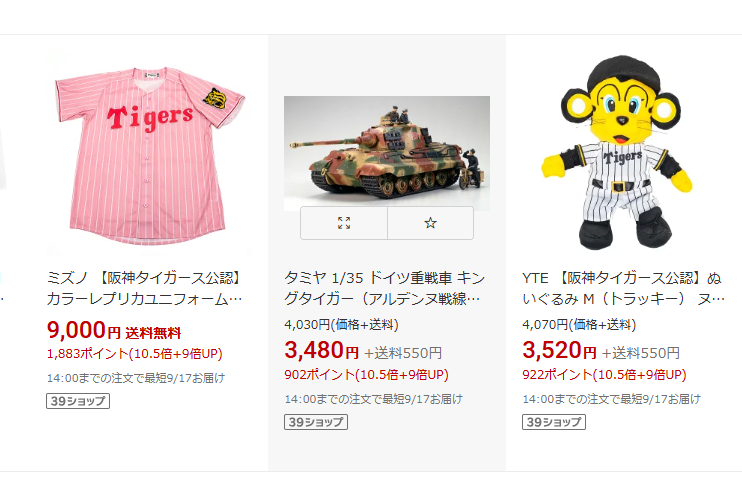Click the 3,480円 price of the tank
The image size is (742, 481).
click(x=321, y=351)
